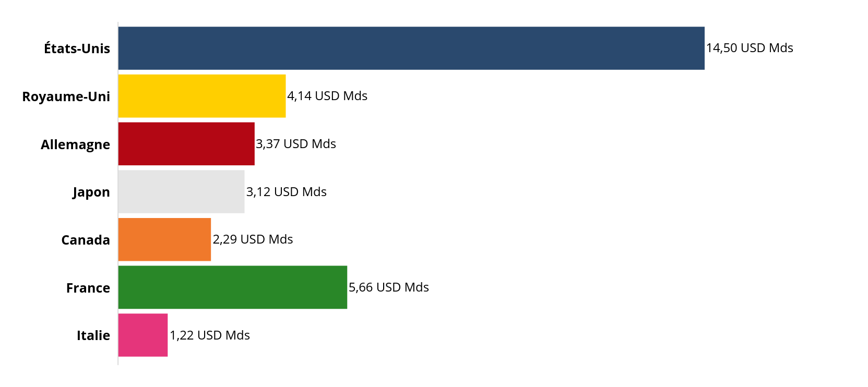
Task: Click the 3,37 USD Mds value label
Action: point(296,144)
